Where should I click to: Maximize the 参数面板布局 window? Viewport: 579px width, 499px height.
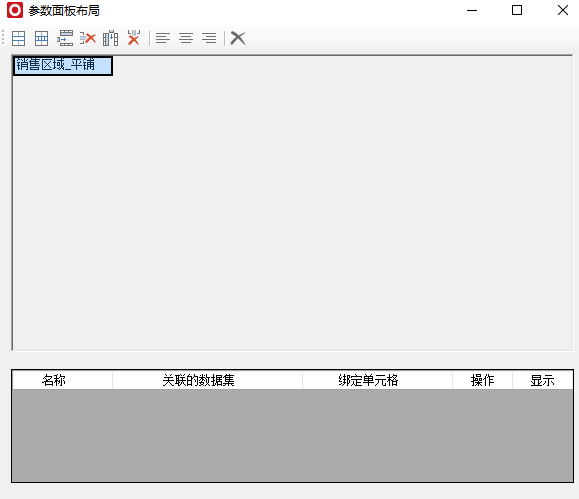click(517, 10)
